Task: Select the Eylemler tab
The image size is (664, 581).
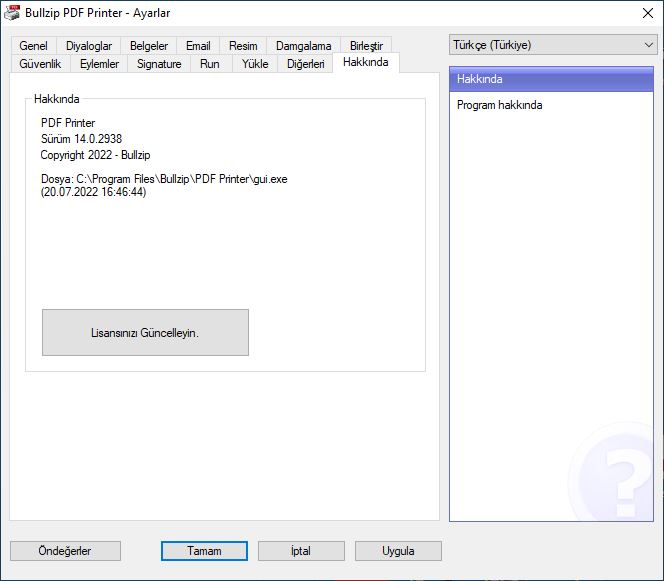Action: pos(99,64)
